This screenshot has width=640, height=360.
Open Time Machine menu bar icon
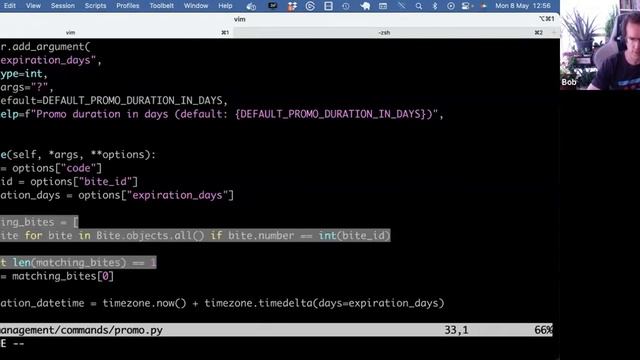pos(346,6)
